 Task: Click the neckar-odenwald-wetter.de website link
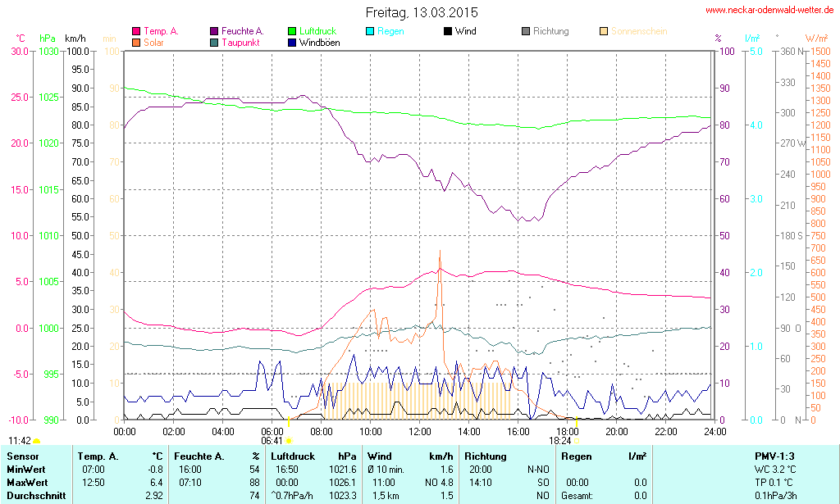(x=769, y=11)
